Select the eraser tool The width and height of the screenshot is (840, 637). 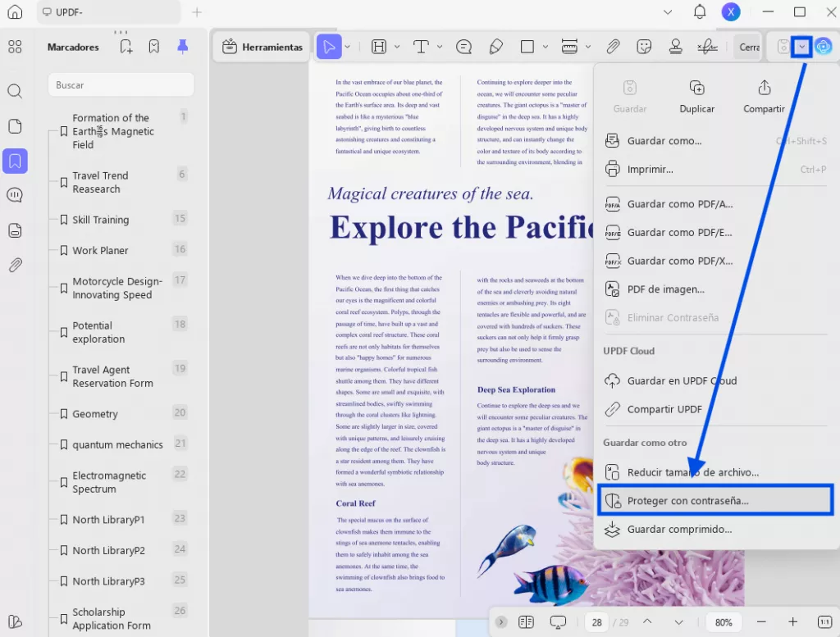coord(495,47)
